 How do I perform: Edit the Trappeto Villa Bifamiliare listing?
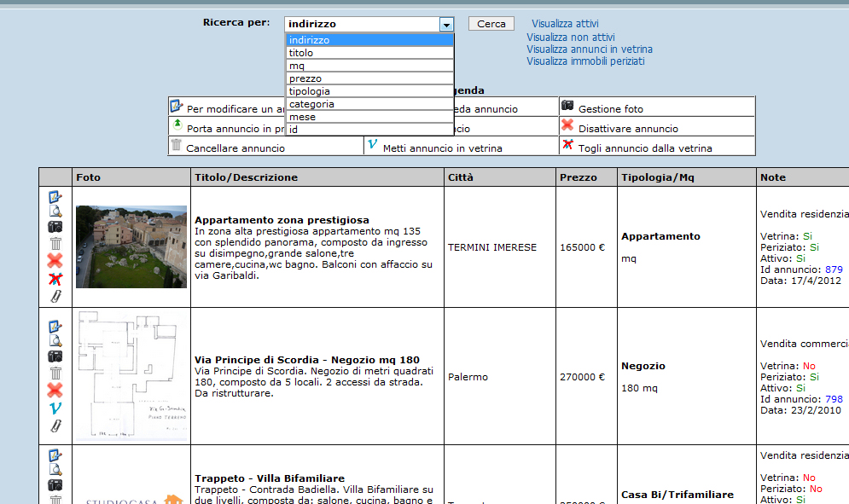[x=55, y=455]
